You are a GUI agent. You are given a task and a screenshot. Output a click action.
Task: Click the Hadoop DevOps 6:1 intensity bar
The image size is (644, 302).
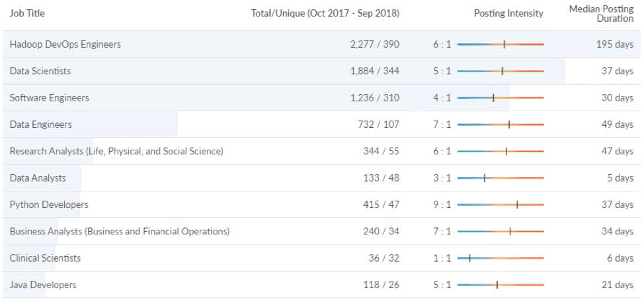pos(501,44)
